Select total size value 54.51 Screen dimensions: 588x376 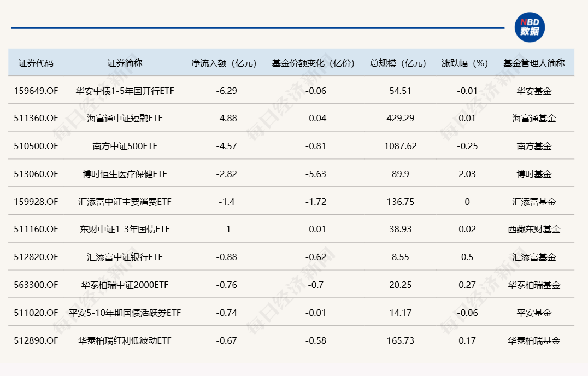pyautogui.click(x=401, y=91)
